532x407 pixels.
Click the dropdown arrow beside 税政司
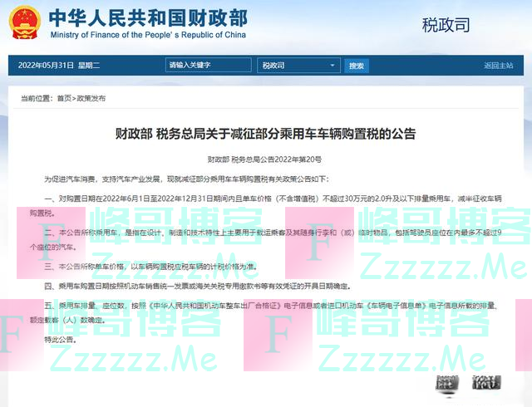(332, 66)
